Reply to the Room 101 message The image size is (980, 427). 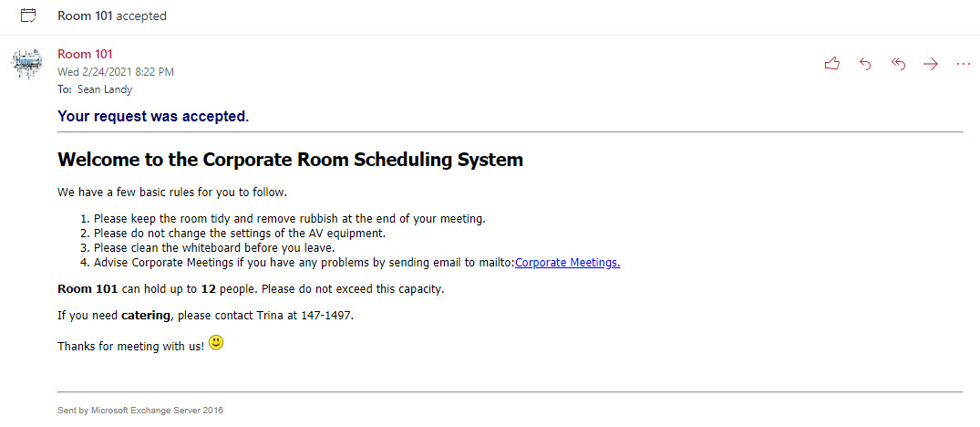(865, 64)
